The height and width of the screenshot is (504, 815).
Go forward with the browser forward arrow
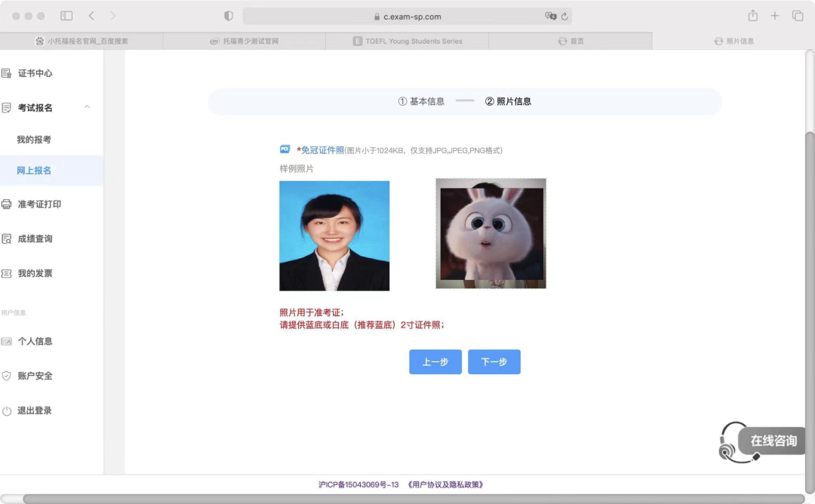(x=112, y=16)
